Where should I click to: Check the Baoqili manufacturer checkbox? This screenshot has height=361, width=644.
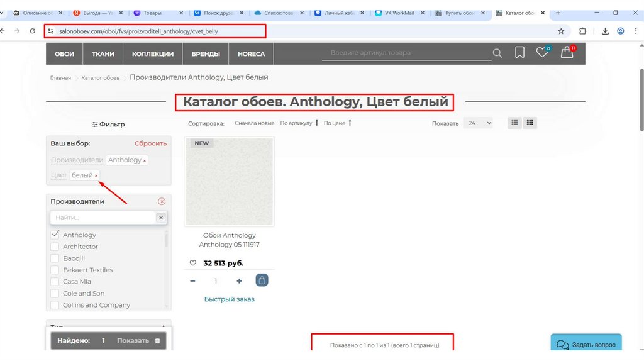click(x=55, y=258)
